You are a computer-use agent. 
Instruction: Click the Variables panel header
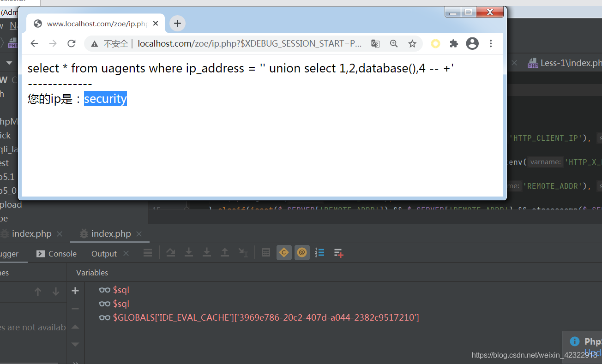pos(92,273)
